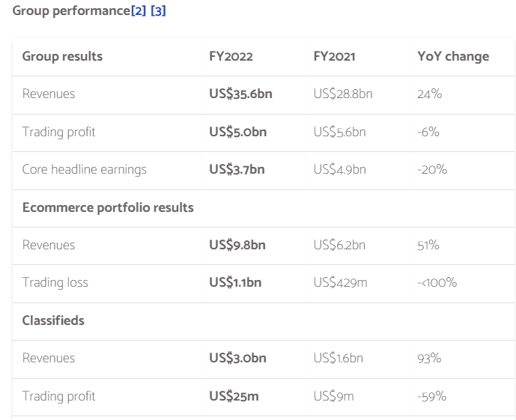The width and height of the screenshot is (516, 420).
Task: Click the -59% YoY change cell
Action: click(432, 397)
